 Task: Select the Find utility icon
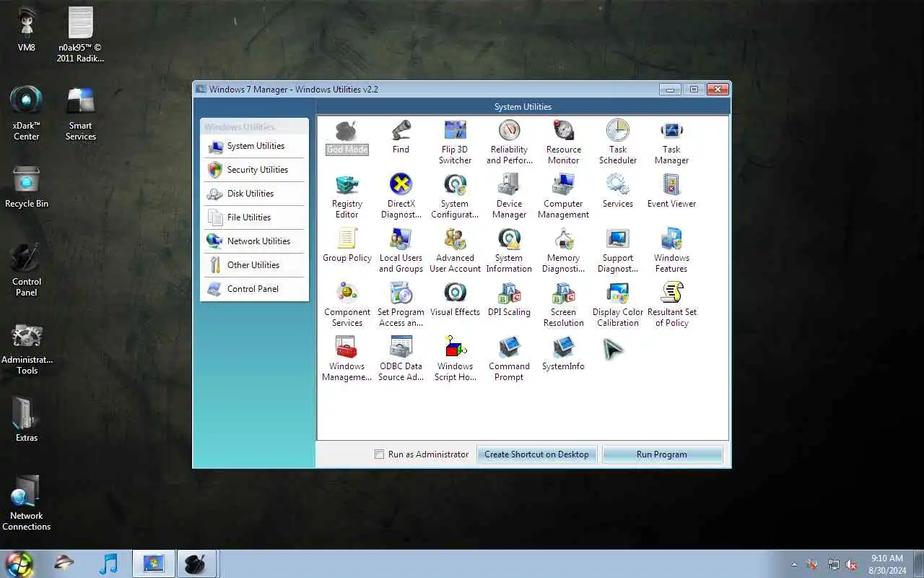pos(401,131)
